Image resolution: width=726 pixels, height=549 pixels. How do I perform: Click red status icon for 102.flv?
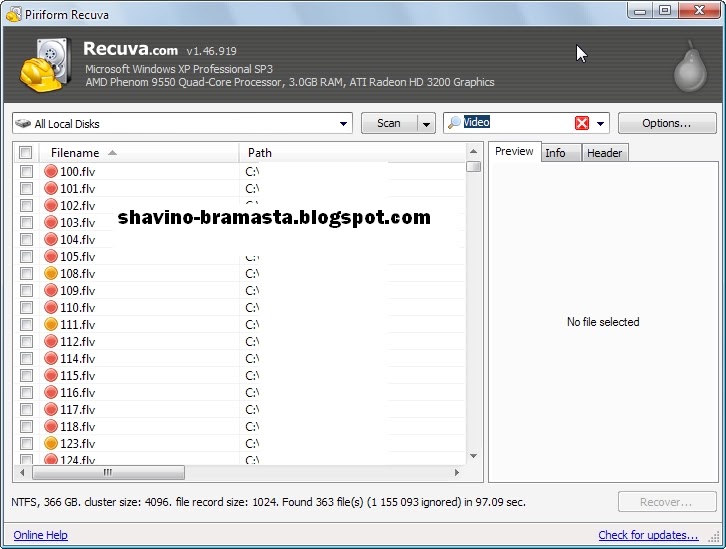tap(50, 205)
